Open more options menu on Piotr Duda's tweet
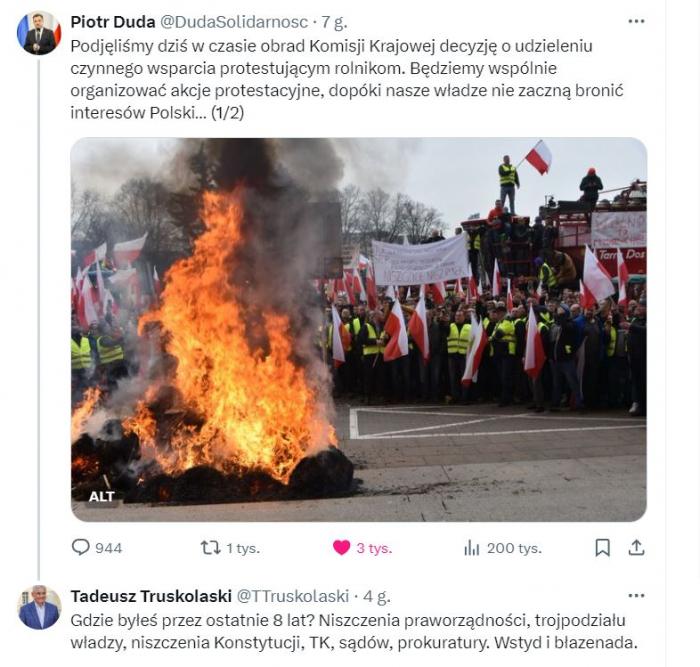The image size is (700, 667). [x=636, y=21]
